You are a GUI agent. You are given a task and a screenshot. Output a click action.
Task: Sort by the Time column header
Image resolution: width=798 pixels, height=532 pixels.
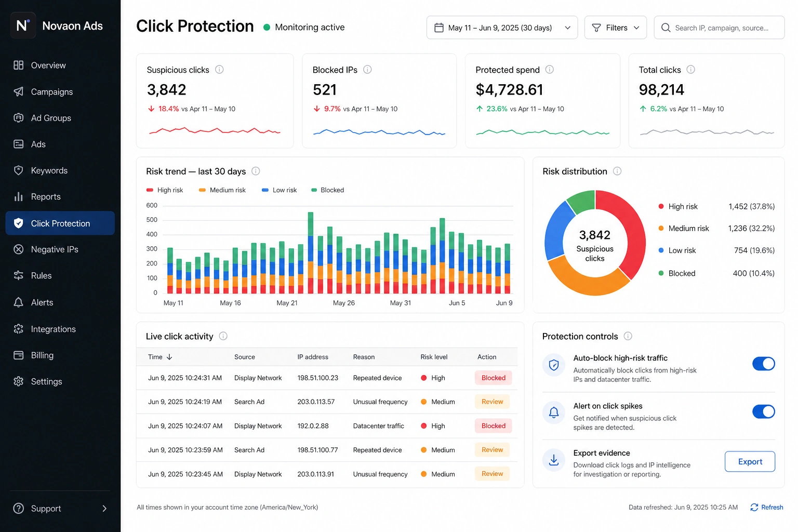click(160, 357)
